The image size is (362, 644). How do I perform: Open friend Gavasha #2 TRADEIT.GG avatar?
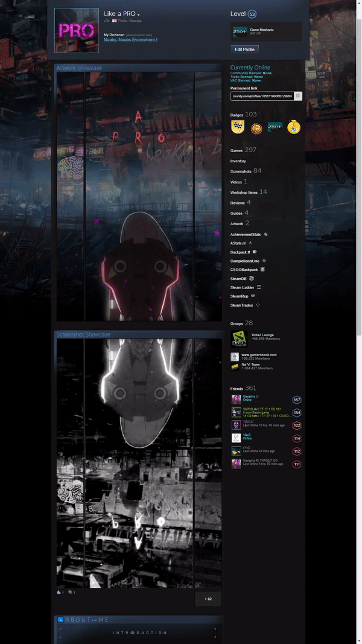[x=236, y=464]
